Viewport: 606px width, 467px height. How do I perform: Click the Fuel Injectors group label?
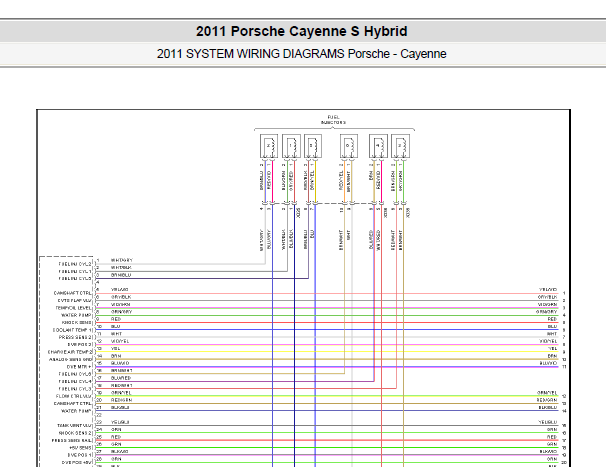[333, 119]
